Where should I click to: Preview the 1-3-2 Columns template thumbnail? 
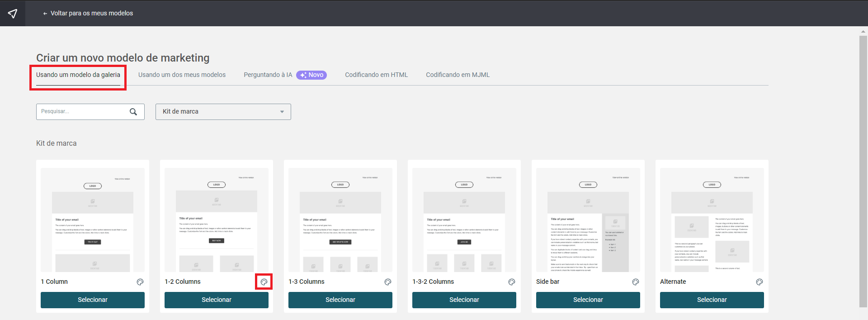[x=464, y=220]
